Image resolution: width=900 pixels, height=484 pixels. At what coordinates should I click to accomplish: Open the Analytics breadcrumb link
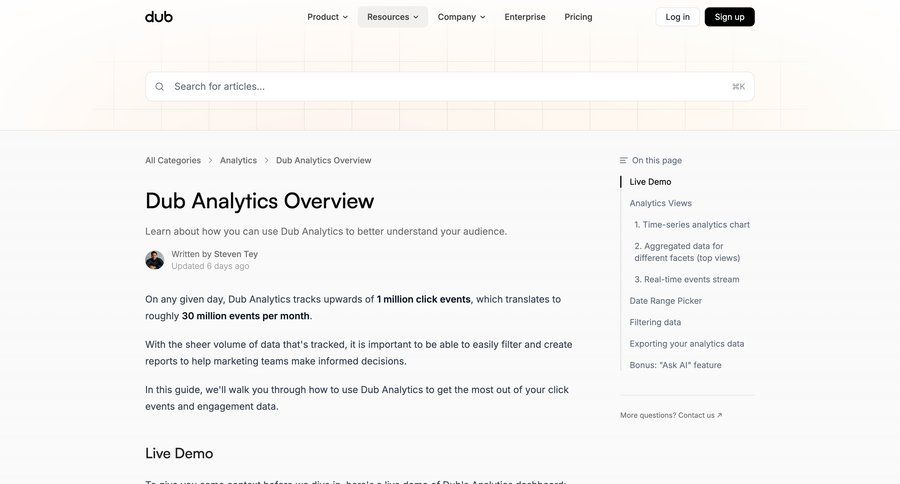238,160
